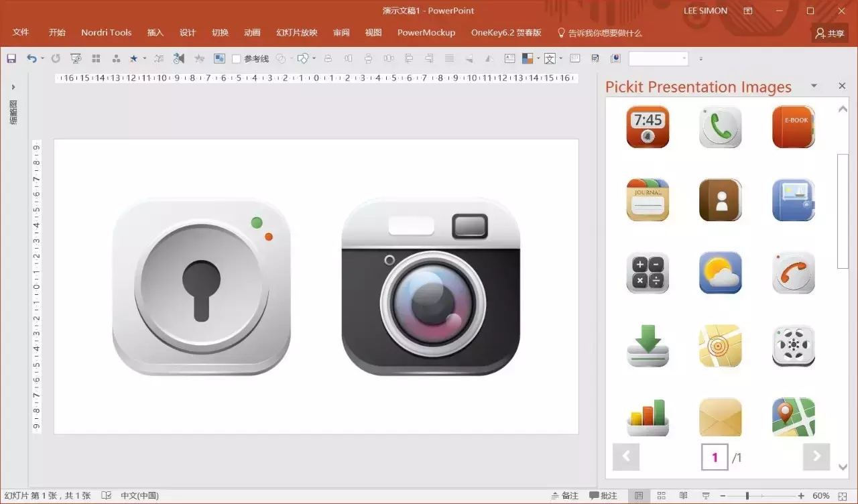Customize quick access toolbar dropdown
Screen dimensions: 858x504
[x=701, y=59]
